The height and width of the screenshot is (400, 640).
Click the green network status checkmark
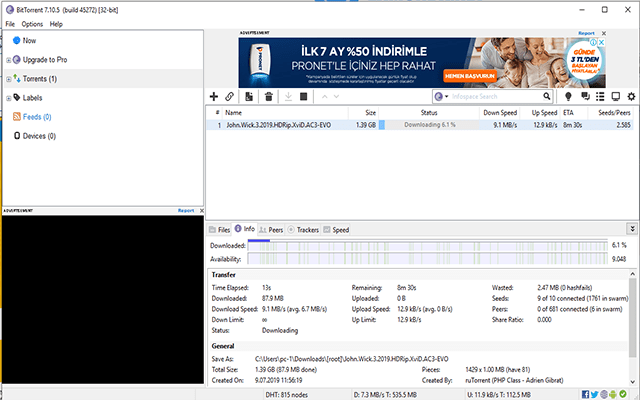coord(622,394)
